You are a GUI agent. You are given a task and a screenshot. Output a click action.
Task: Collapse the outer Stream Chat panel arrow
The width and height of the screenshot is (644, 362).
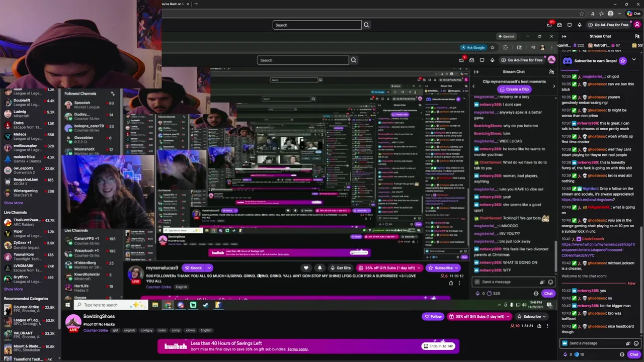pyautogui.click(x=564, y=36)
